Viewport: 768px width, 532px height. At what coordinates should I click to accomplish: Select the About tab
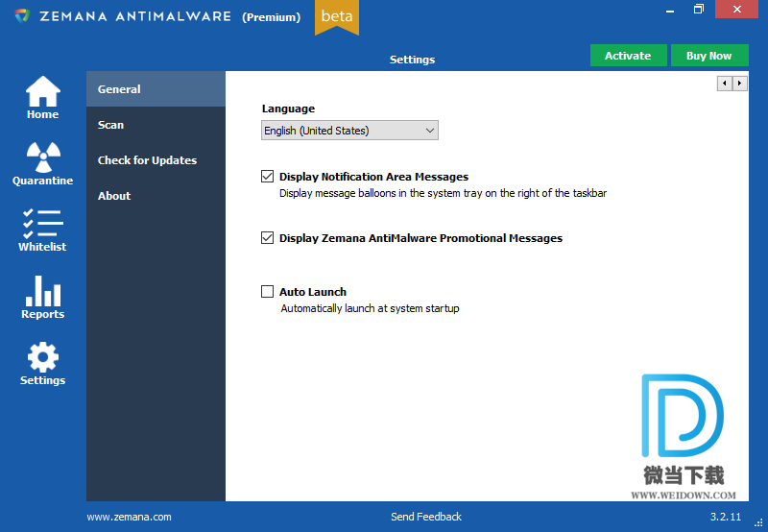pyautogui.click(x=156, y=196)
